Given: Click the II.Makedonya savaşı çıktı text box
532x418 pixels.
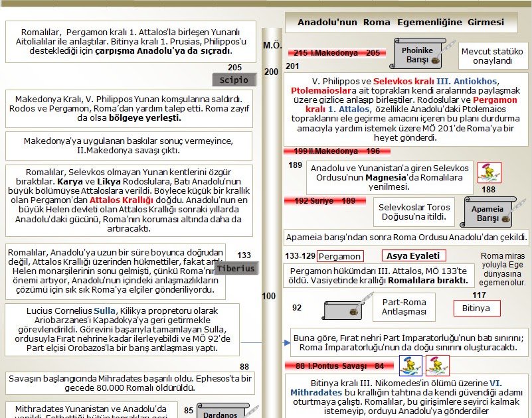Looking at the screenshot, I should coord(129,146).
